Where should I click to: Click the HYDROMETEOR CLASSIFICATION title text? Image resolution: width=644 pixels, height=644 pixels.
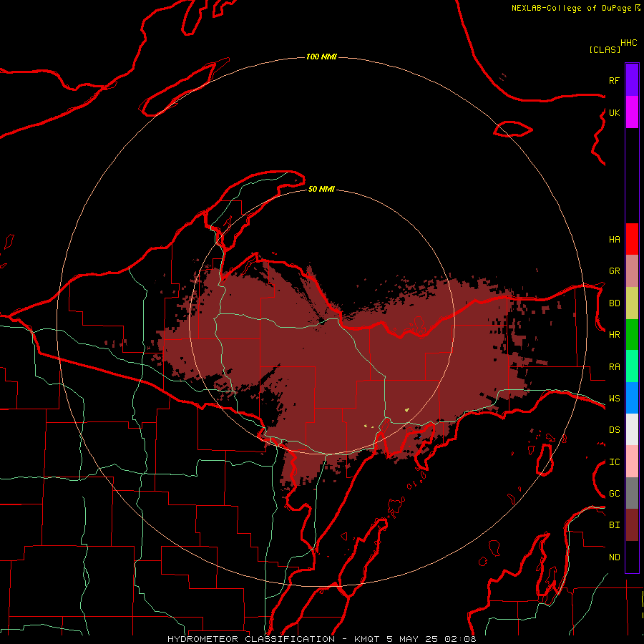pyautogui.click(x=251, y=639)
